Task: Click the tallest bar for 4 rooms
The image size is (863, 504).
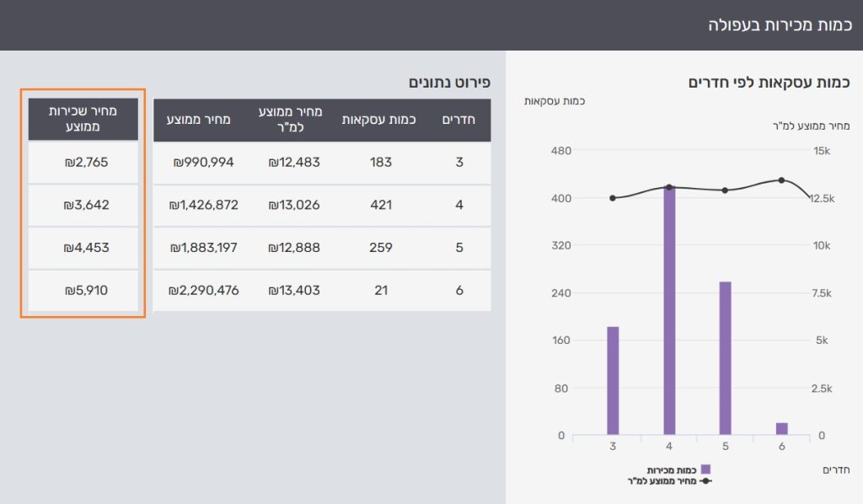Action: (669, 310)
